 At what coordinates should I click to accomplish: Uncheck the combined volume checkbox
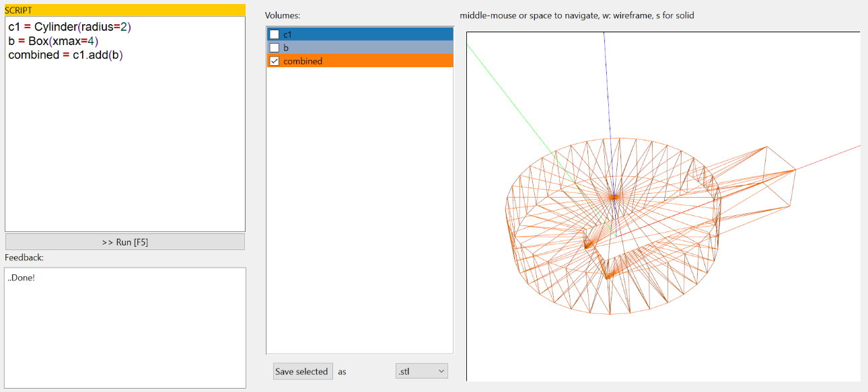click(x=275, y=61)
